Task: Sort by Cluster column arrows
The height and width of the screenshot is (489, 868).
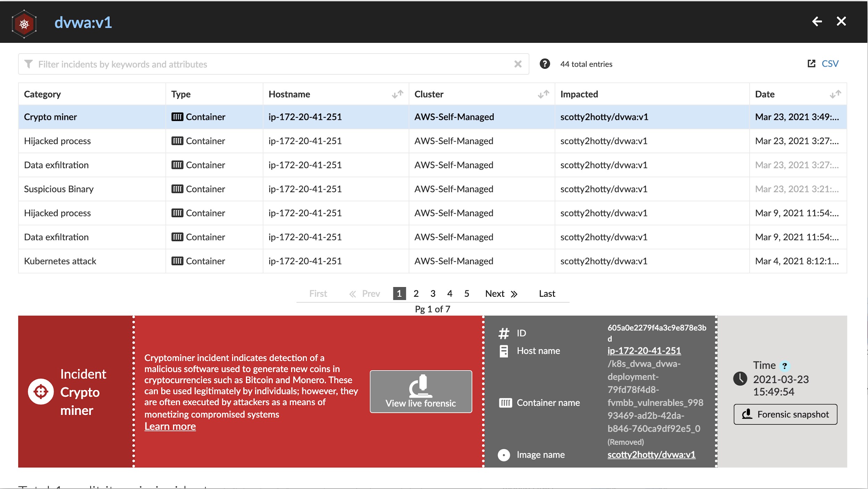Action: pos(543,94)
